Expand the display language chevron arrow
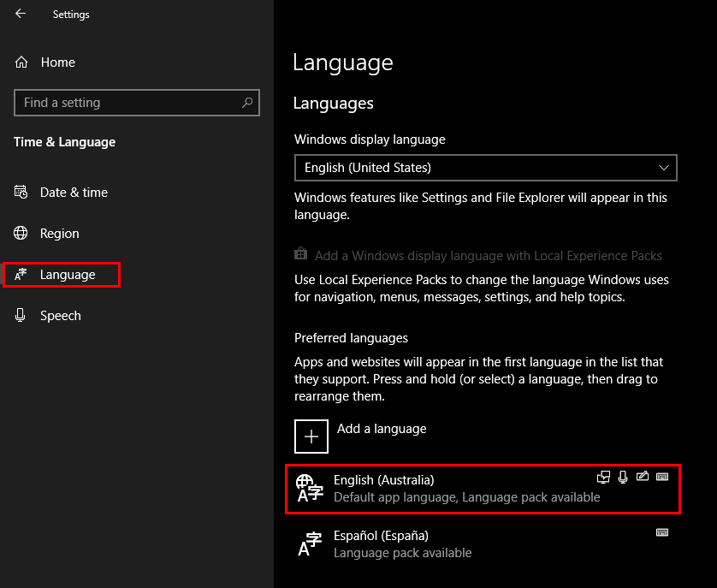 pos(664,168)
